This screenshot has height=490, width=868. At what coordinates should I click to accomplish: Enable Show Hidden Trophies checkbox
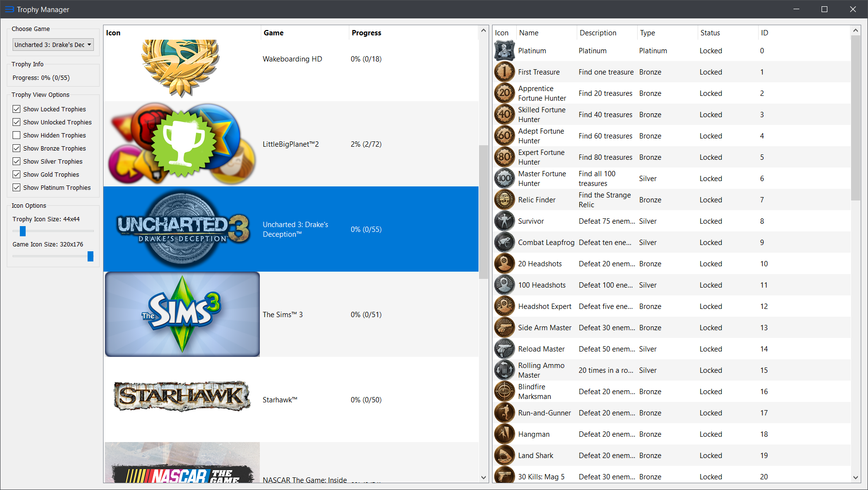[16, 135]
